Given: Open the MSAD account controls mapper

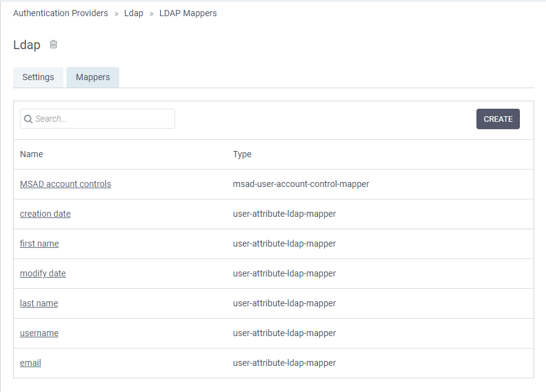Looking at the screenshot, I should [65, 184].
